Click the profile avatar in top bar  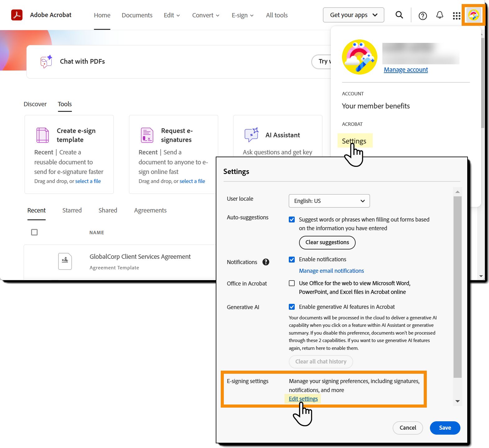pos(473,15)
